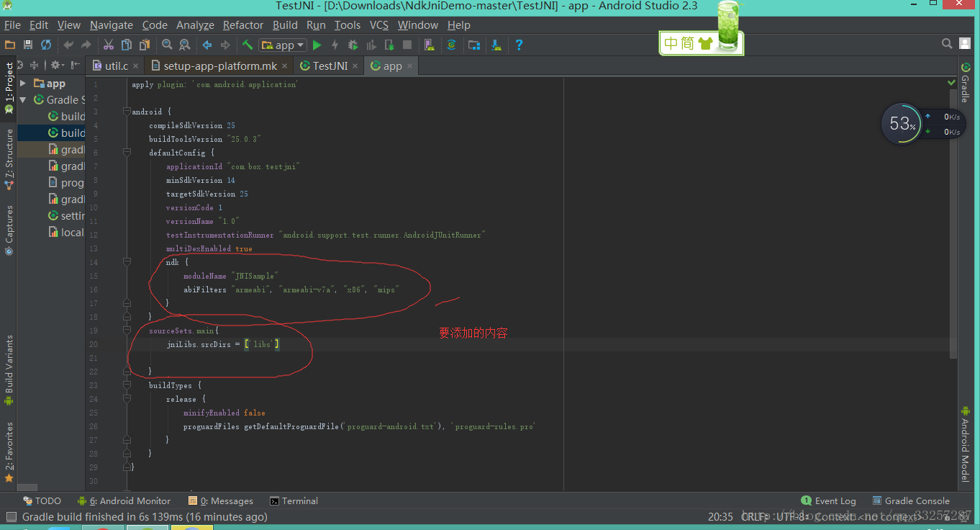Toggle the Build Variants tool window
Screen dimensions: 980x530
click(x=9, y=370)
